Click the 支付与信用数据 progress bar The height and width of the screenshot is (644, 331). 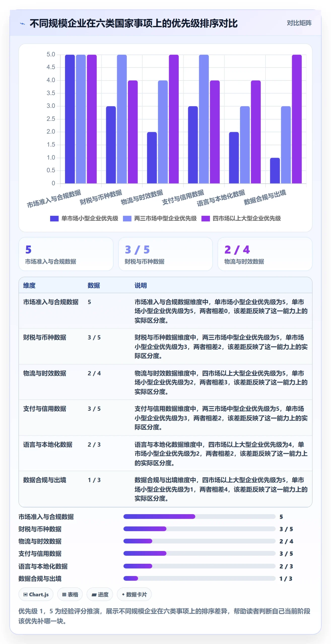point(199,553)
